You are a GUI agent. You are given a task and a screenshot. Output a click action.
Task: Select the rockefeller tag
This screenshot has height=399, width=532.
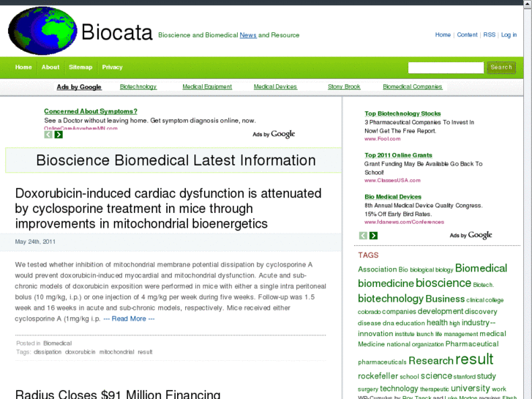(378, 376)
